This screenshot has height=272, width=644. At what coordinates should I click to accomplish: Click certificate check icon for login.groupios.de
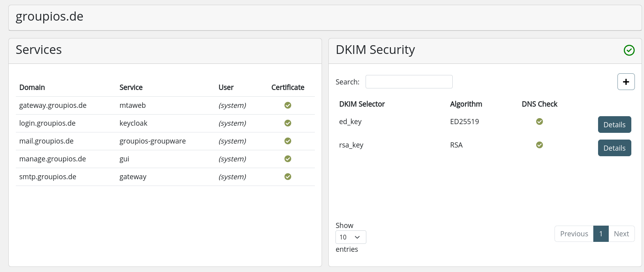(288, 123)
